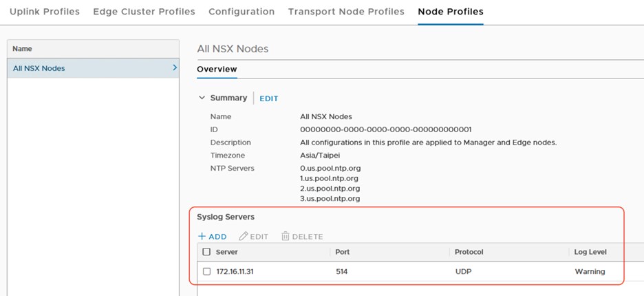Click the chevron arrow beside All NSX Nodes
644x296 pixels.
click(x=175, y=68)
